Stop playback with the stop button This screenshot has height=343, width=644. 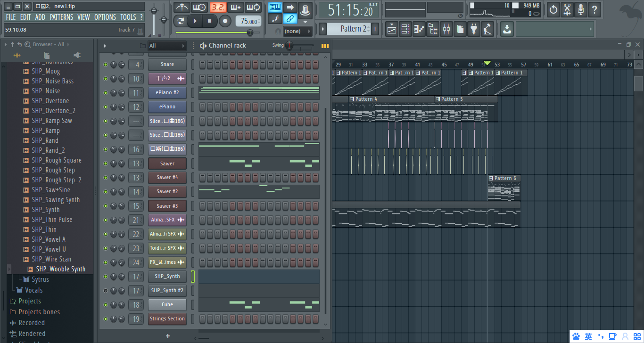(210, 21)
